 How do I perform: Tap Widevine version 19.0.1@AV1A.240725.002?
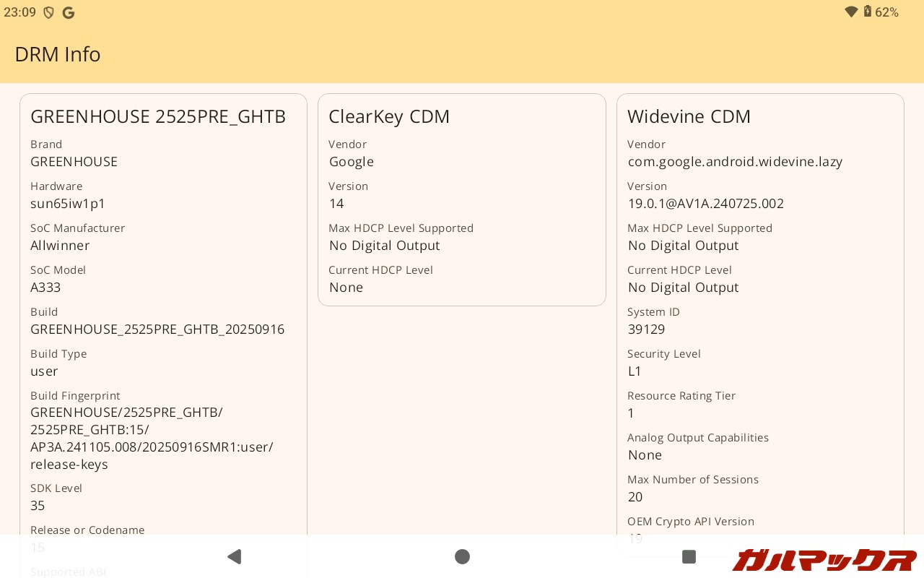coord(705,203)
